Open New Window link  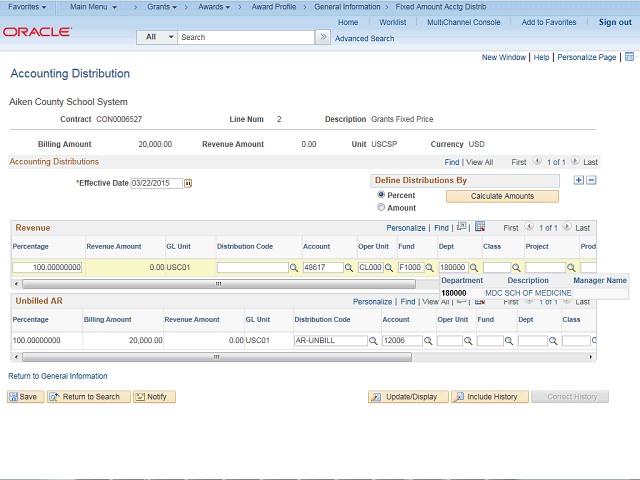coord(504,57)
